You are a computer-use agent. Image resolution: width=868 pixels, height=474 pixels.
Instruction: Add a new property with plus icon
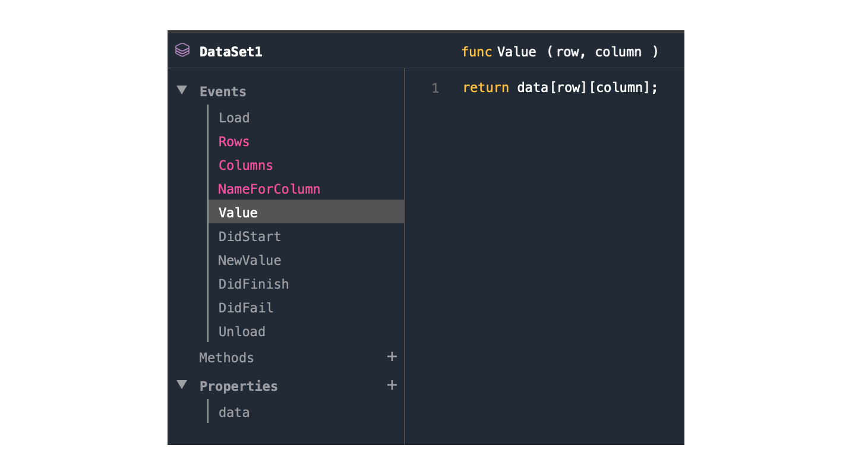tap(392, 385)
